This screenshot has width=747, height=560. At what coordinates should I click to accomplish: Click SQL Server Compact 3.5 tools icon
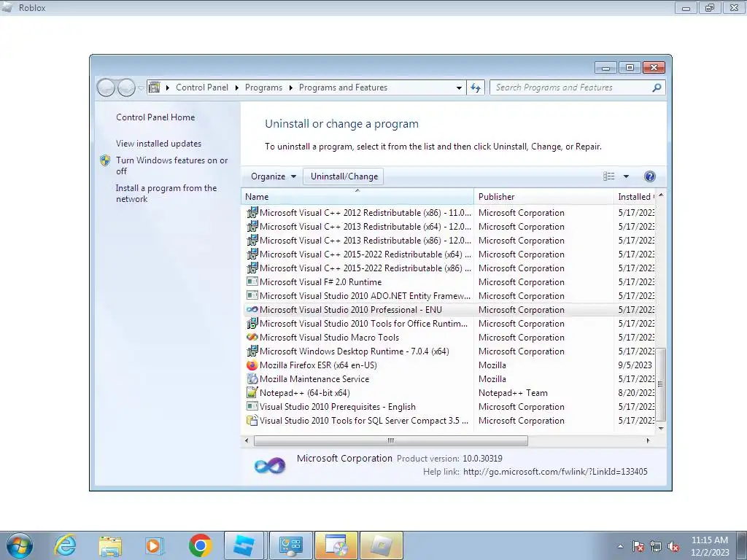pos(252,421)
